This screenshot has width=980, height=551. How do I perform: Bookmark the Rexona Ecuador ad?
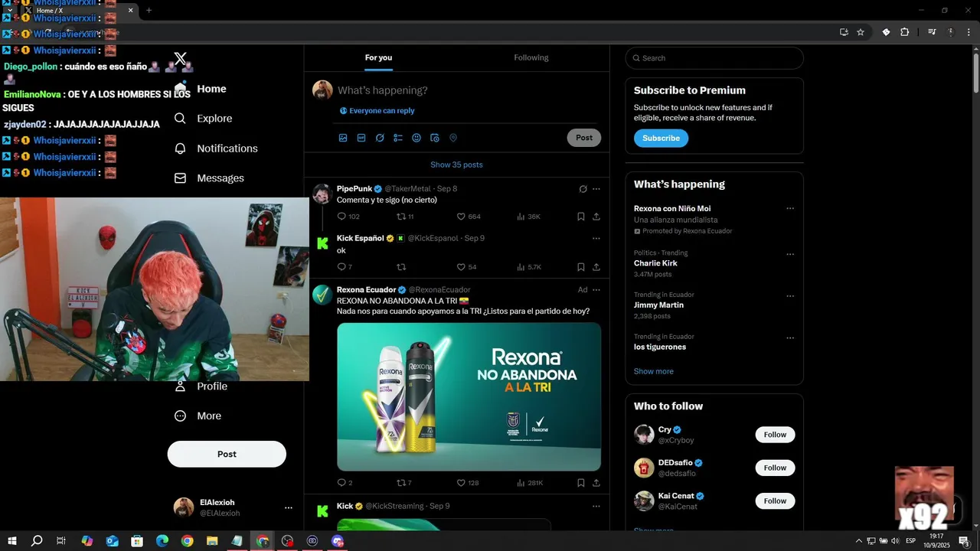pyautogui.click(x=581, y=483)
